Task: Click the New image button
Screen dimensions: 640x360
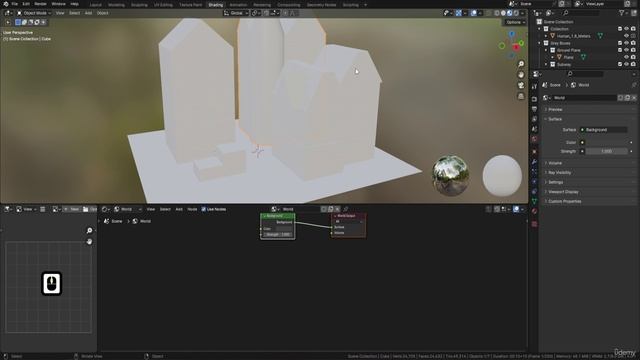Action: (71, 209)
